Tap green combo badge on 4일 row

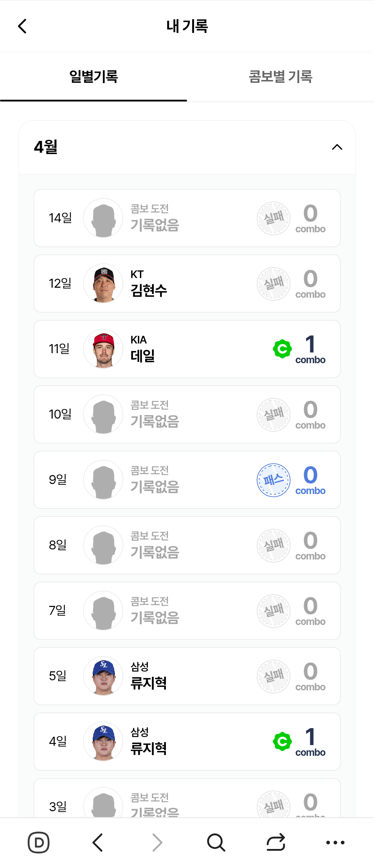tap(282, 741)
